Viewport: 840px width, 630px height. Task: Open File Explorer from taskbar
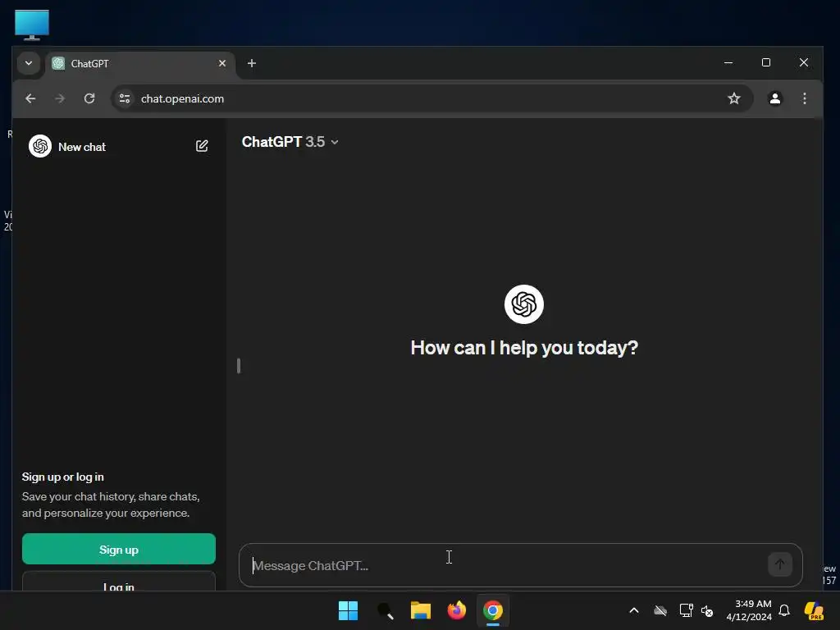[x=421, y=610]
